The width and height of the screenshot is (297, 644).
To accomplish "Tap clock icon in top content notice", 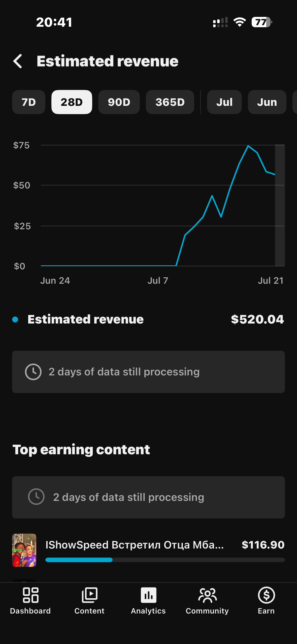I will click(x=36, y=497).
